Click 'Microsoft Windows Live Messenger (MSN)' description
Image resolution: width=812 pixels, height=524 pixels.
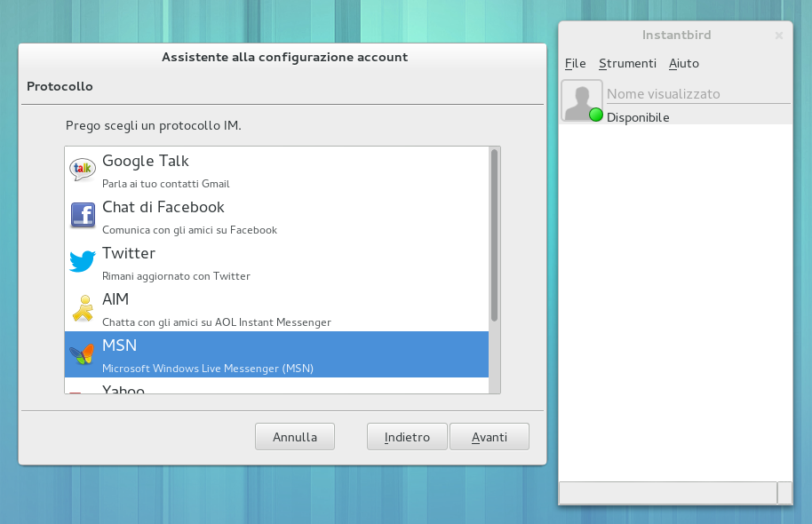(x=208, y=369)
